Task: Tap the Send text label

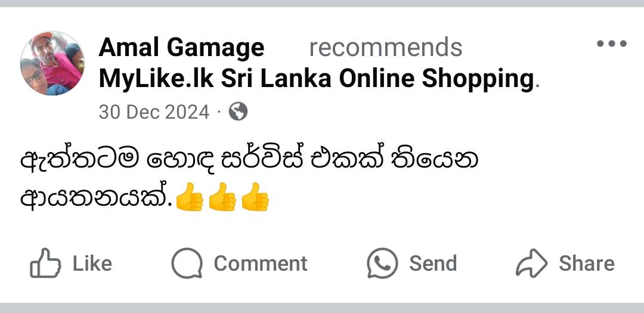Action: (x=433, y=264)
